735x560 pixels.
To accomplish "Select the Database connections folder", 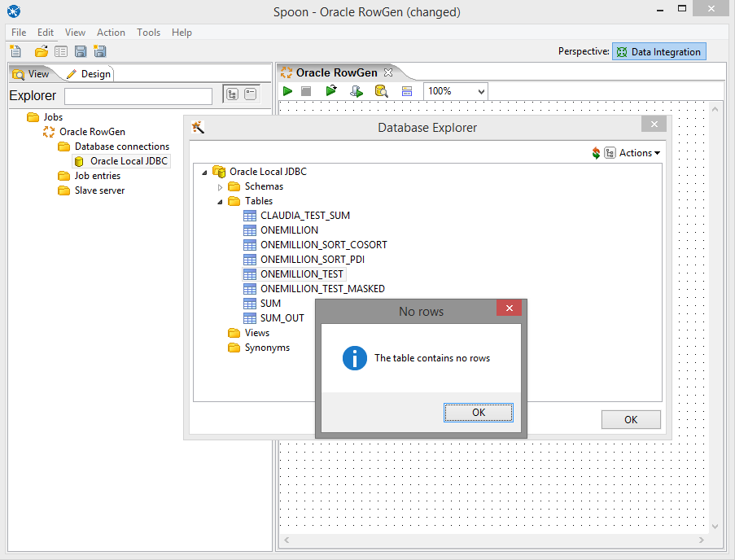I will click(113, 147).
